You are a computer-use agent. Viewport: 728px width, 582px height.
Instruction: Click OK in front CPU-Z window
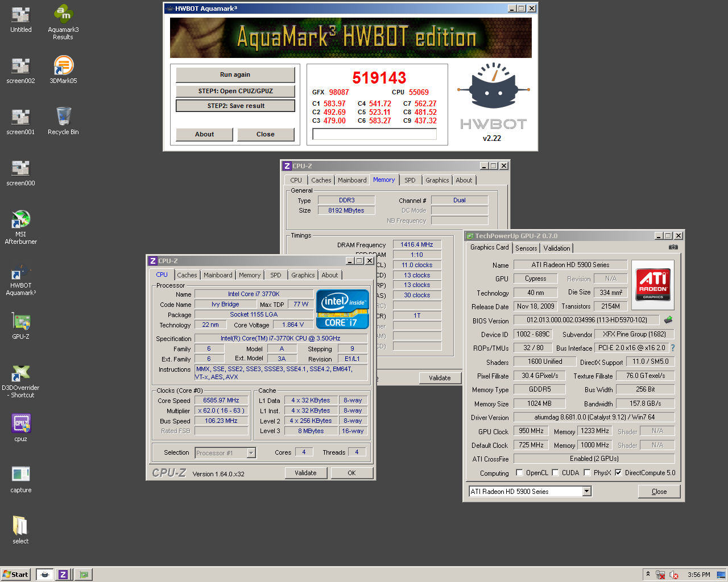(352, 473)
